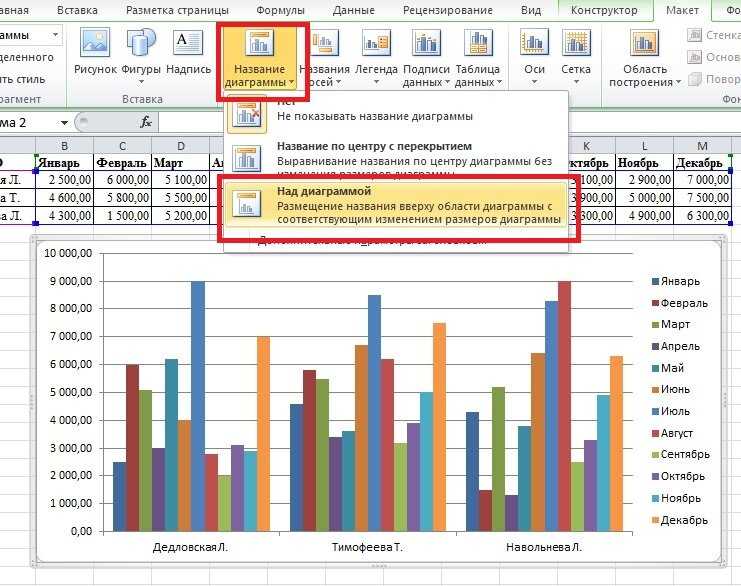Screen dimensions: 741x586
Task: Select cell with value 5 500,00
Action: click(x=181, y=198)
